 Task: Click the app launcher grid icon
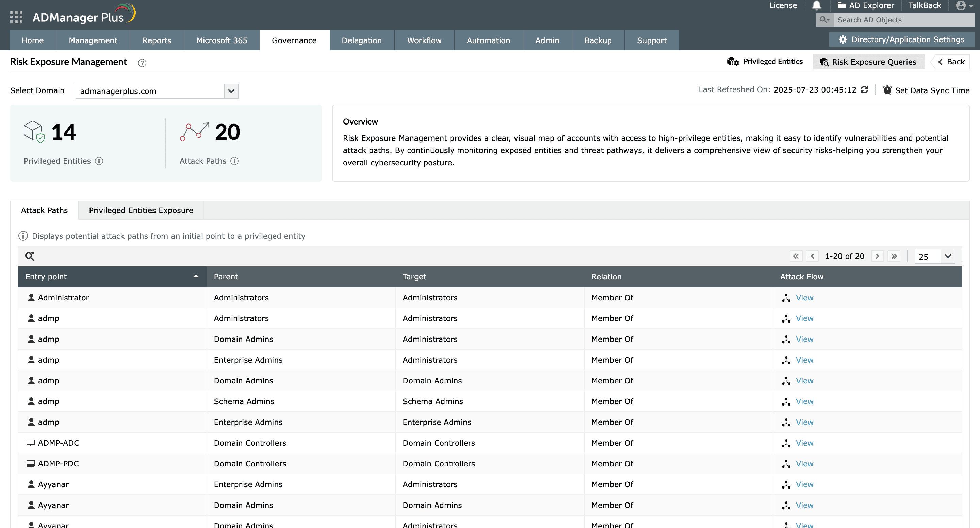[16, 16]
